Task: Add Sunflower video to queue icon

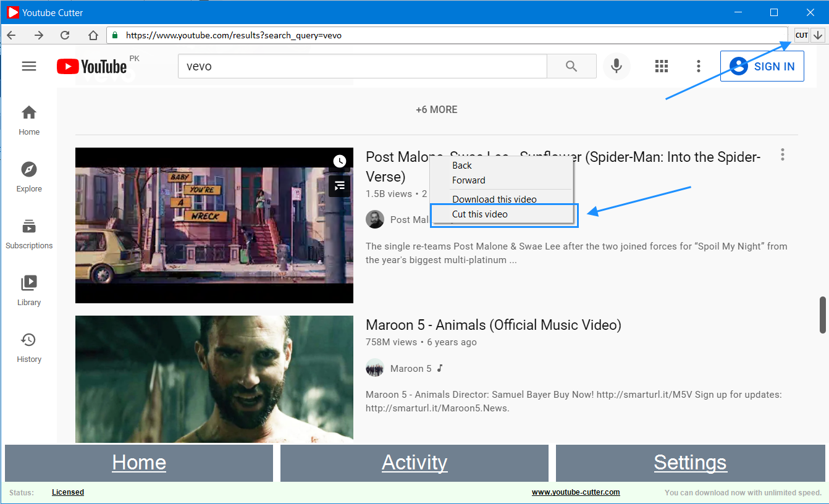Action: coord(340,185)
